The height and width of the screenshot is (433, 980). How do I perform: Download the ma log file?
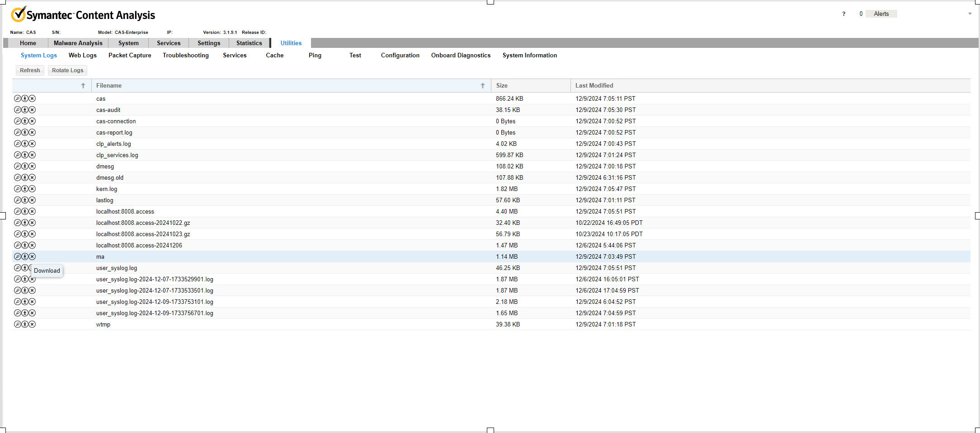[25, 256]
